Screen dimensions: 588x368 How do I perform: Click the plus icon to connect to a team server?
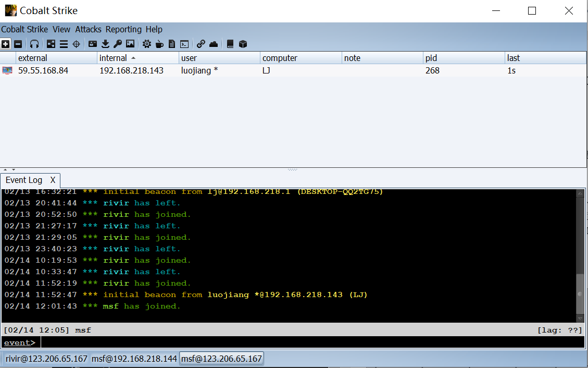(6, 44)
